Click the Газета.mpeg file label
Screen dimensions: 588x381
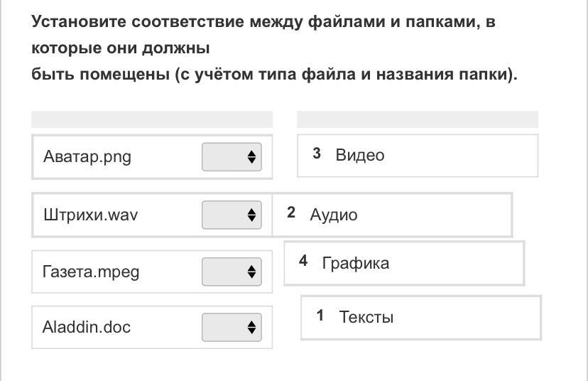click(91, 272)
